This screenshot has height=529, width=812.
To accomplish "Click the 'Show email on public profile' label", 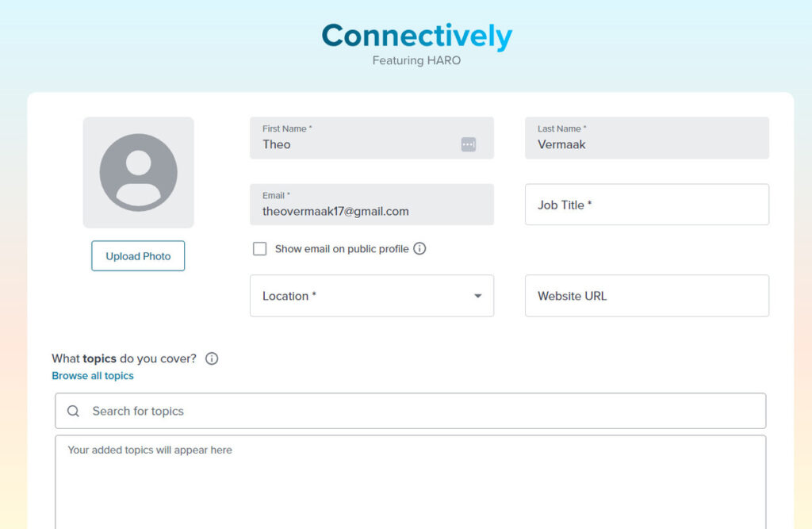I will 342,249.
